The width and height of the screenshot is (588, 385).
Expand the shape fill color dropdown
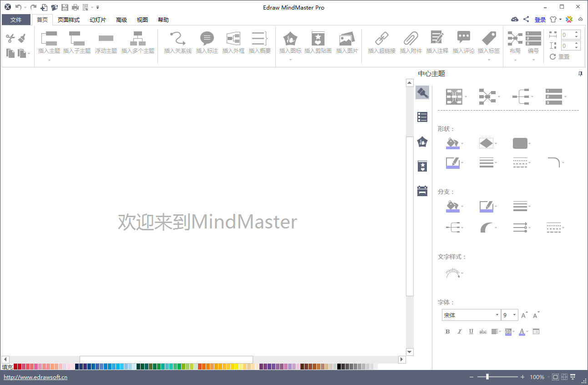[462, 144]
